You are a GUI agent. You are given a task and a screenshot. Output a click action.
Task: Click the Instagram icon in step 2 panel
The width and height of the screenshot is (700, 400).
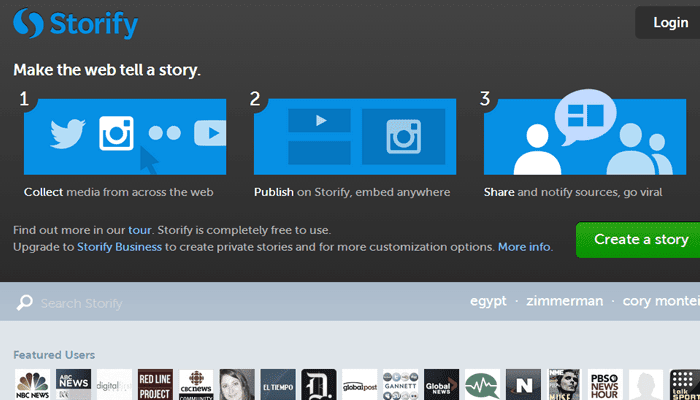click(x=404, y=137)
